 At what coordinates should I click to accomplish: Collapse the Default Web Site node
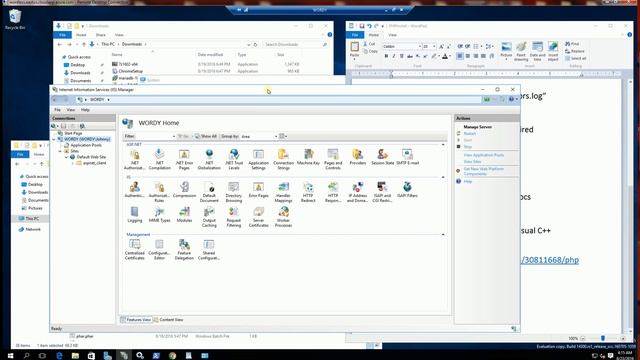67,157
